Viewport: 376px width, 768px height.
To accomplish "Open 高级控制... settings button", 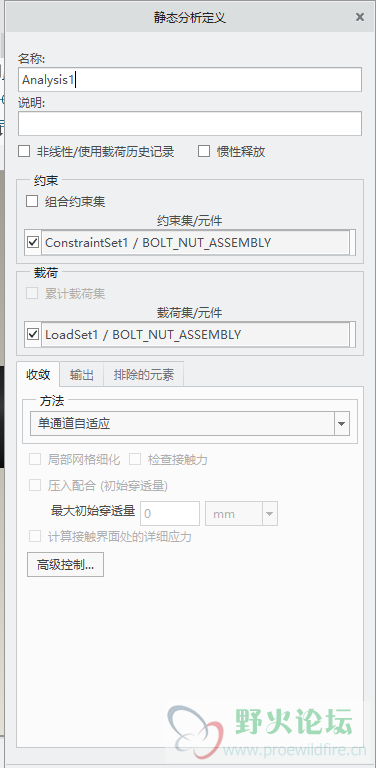I will [x=65, y=565].
